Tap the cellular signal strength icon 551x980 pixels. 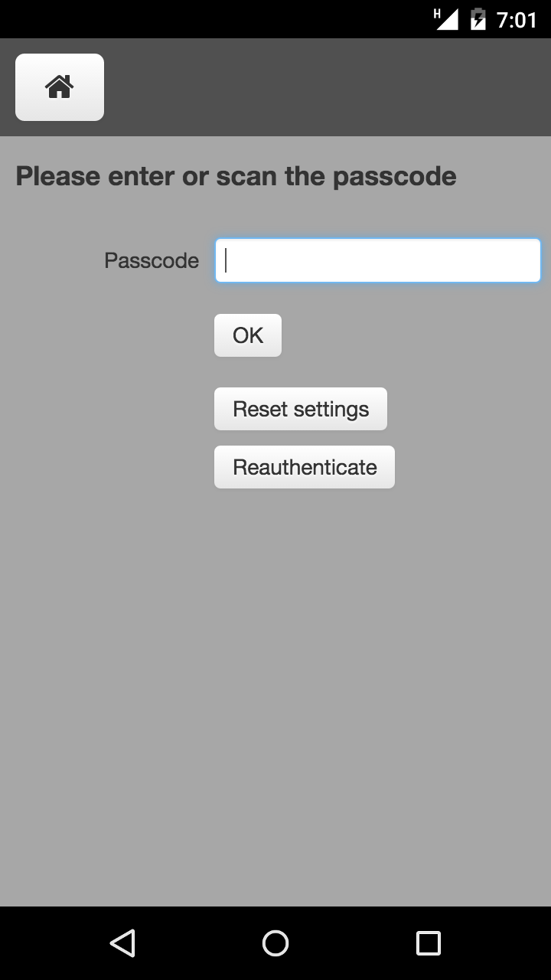tap(447, 19)
